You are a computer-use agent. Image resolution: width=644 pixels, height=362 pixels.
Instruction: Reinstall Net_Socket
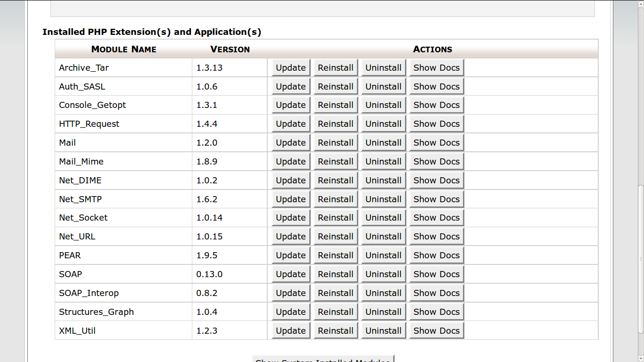pyautogui.click(x=336, y=218)
